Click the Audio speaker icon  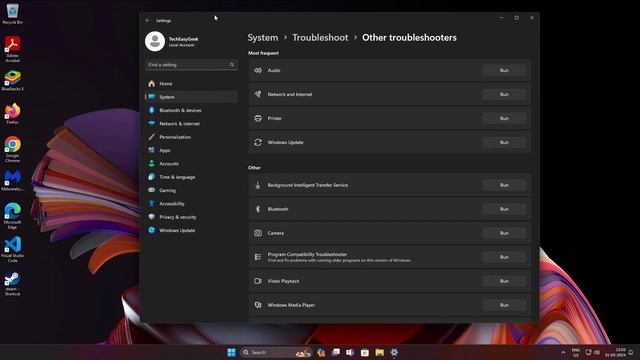pos(258,71)
